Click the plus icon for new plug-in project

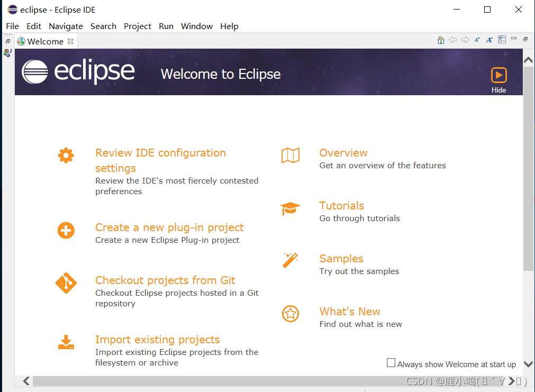[66, 230]
